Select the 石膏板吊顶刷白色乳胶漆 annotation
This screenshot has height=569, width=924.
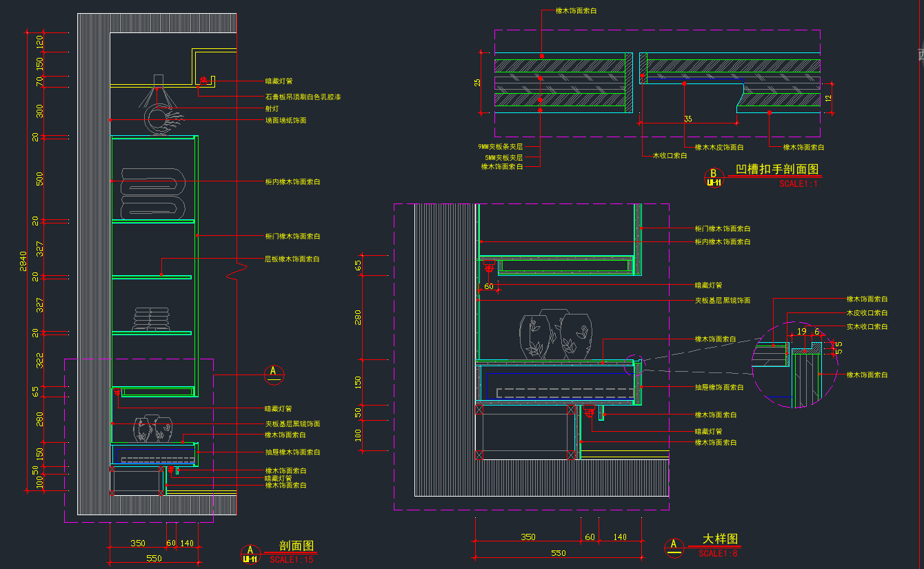click(x=303, y=97)
